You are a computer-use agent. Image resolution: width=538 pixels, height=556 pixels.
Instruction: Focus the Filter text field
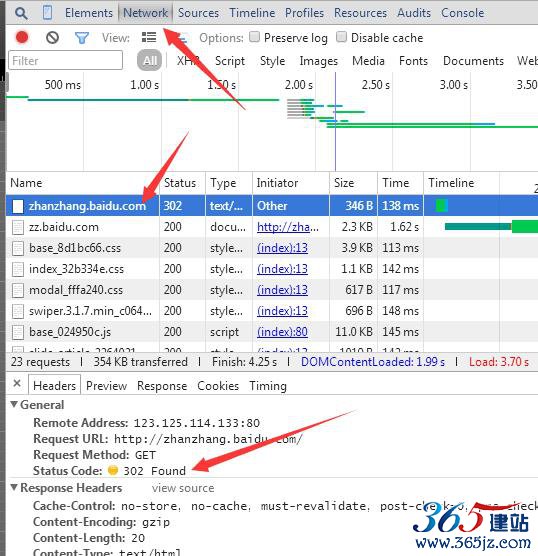coord(66,60)
